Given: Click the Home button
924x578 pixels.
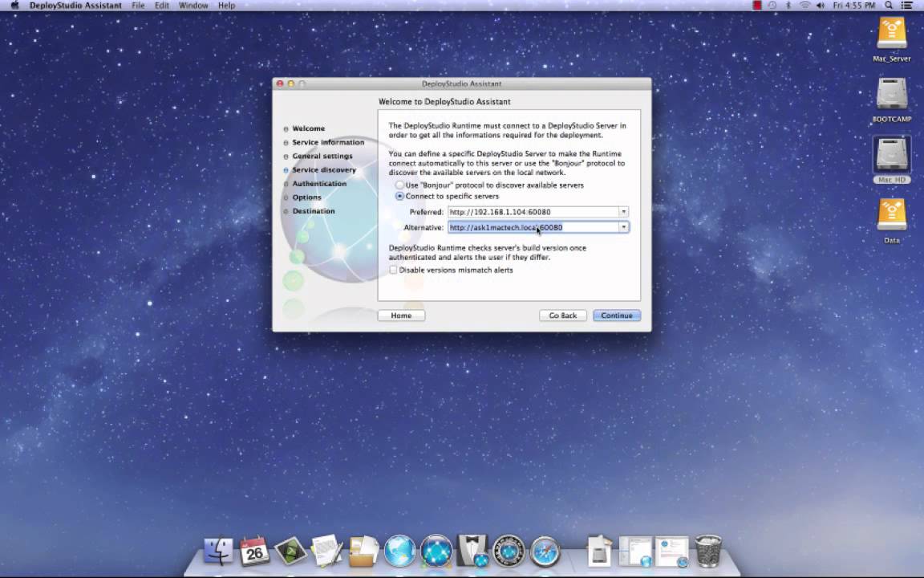Looking at the screenshot, I should pyautogui.click(x=401, y=315).
